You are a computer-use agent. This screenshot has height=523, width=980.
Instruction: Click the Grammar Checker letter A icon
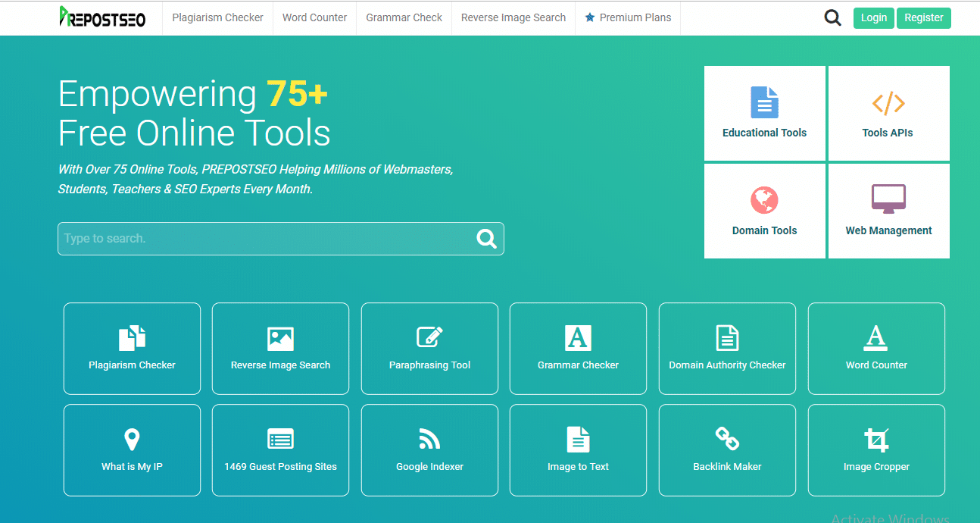[x=578, y=338]
